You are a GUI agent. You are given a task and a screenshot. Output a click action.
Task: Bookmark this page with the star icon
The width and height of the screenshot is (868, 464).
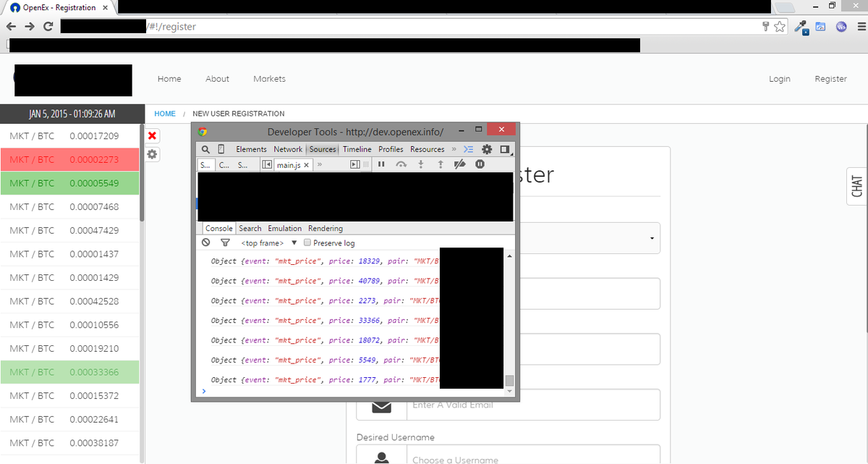click(x=779, y=27)
